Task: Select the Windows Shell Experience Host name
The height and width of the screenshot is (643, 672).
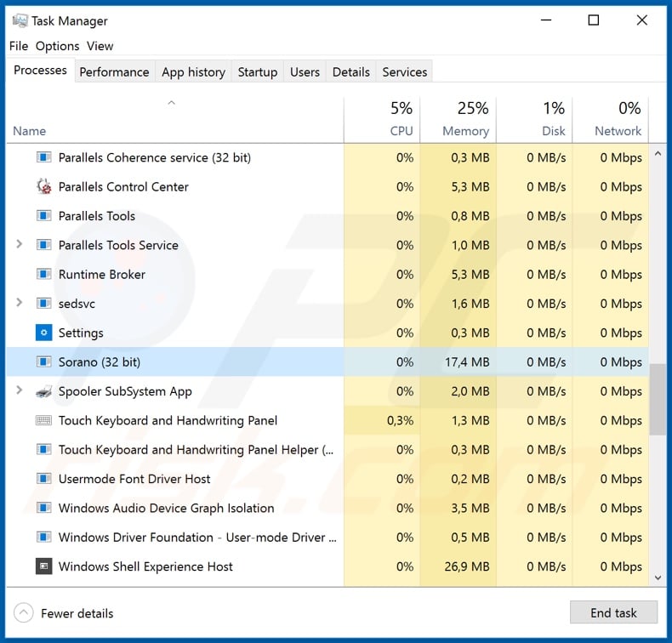Action: tap(145, 566)
